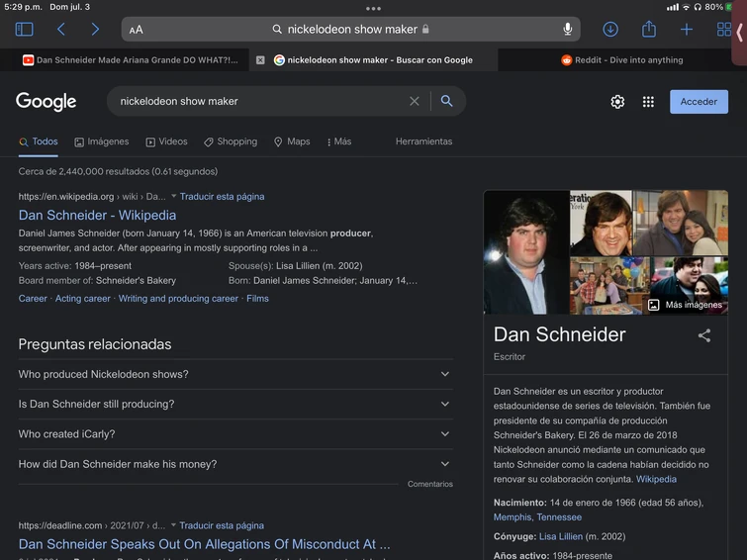Open thumbnail of Dan Schneider with woman
This screenshot has width=747, height=560.
click(681, 223)
